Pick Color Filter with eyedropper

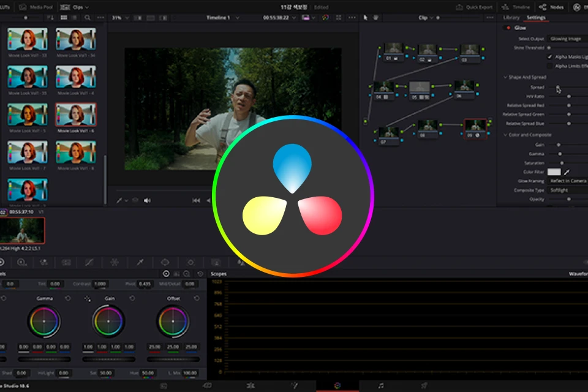point(567,172)
